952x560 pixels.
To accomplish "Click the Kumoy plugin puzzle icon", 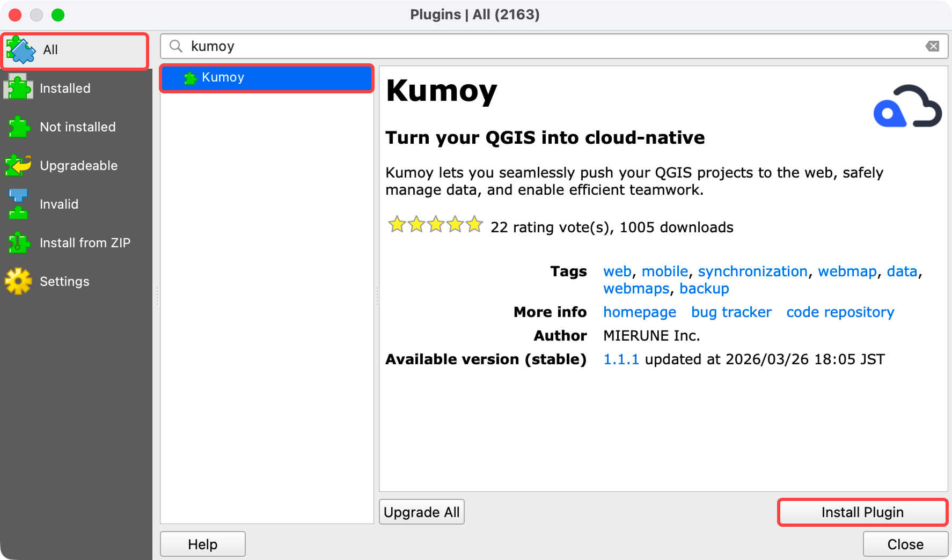I will [189, 77].
